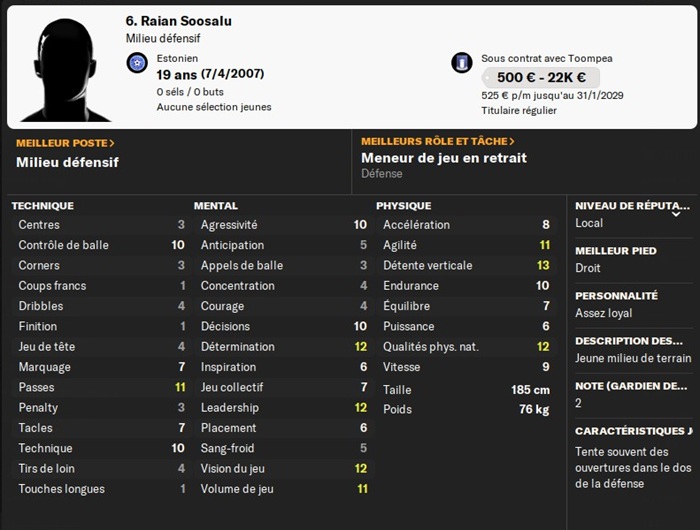Screen dimensions: 700x530
Task: Select the Mental column header
Action: (215, 206)
